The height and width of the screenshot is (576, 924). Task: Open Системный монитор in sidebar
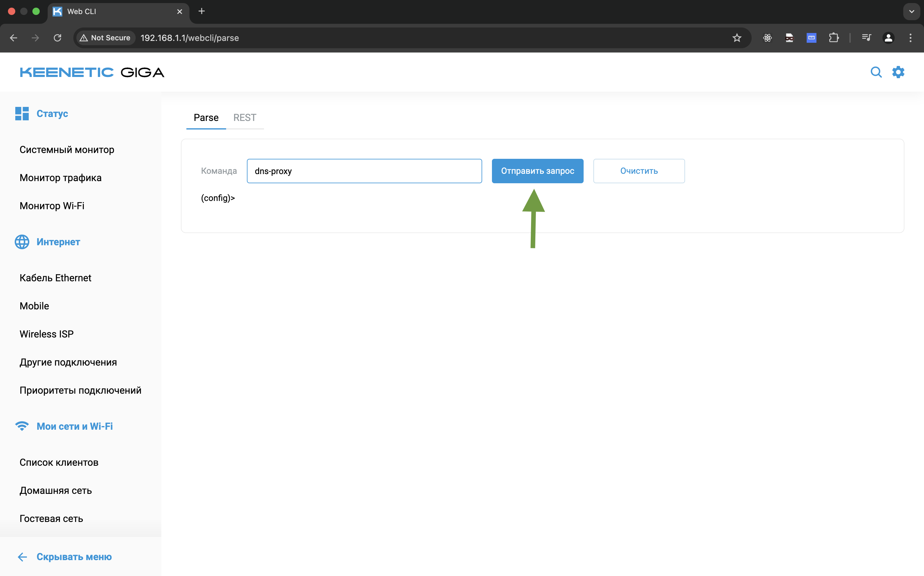point(67,150)
